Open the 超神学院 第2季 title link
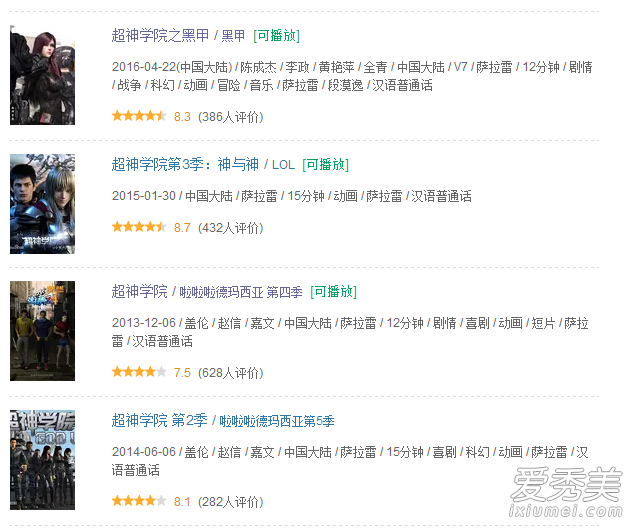Image resolution: width=637 pixels, height=531 pixels. tap(223, 420)
